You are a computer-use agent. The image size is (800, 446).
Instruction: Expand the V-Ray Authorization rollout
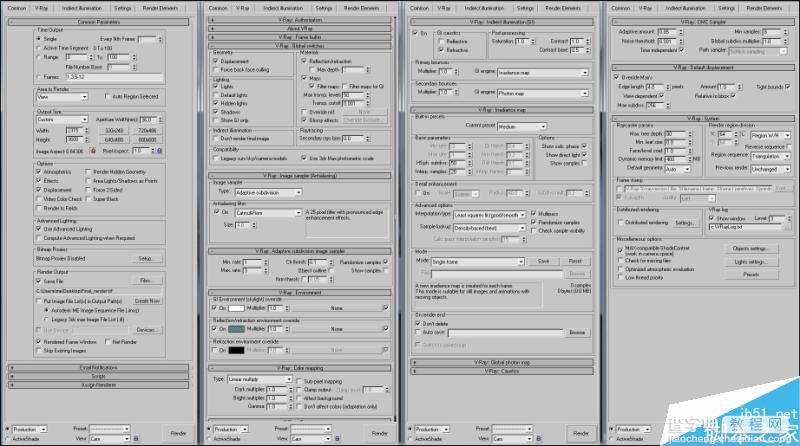click(x=300, y=20)
